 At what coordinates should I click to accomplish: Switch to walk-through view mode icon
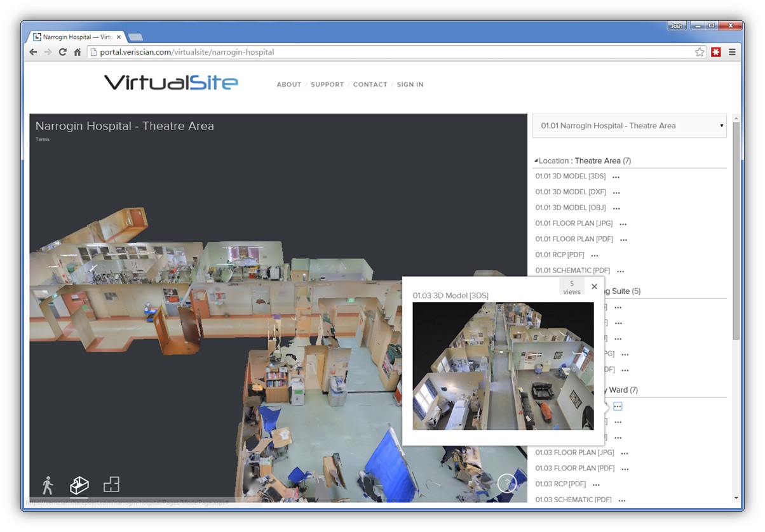pos(48,485)
